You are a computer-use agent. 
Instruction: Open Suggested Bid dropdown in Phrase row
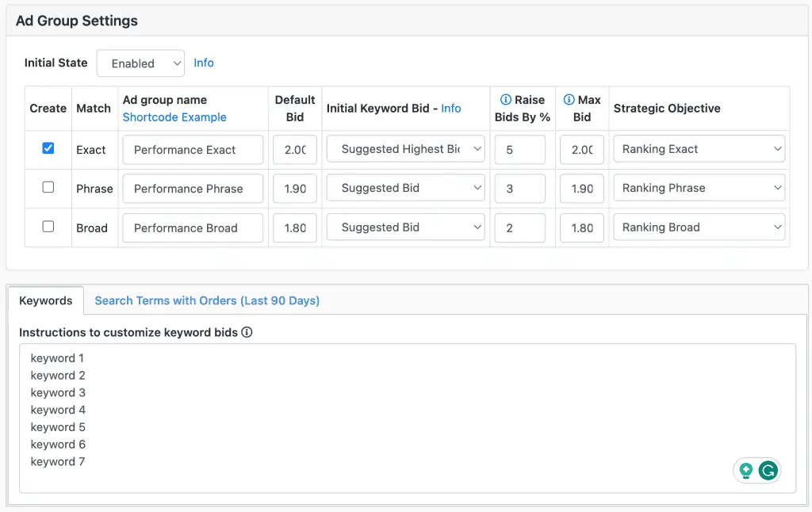[x=405, y=188]
